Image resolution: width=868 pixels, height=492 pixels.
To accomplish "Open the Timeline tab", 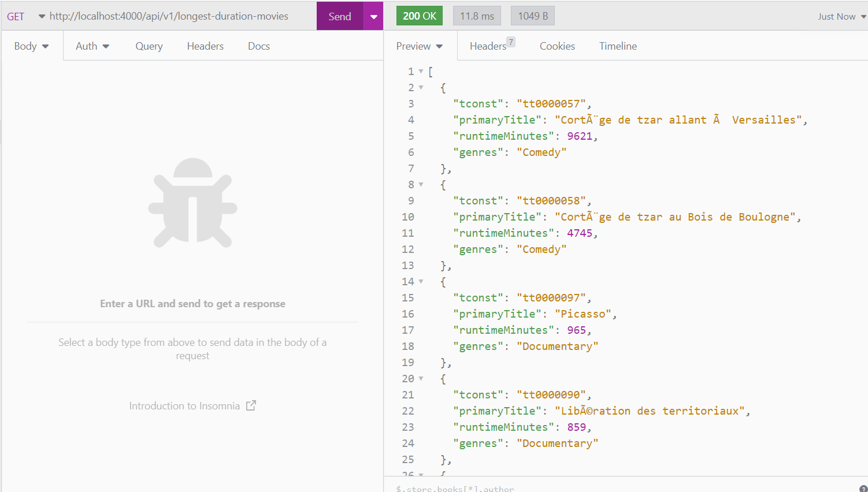I will point(617,46).
